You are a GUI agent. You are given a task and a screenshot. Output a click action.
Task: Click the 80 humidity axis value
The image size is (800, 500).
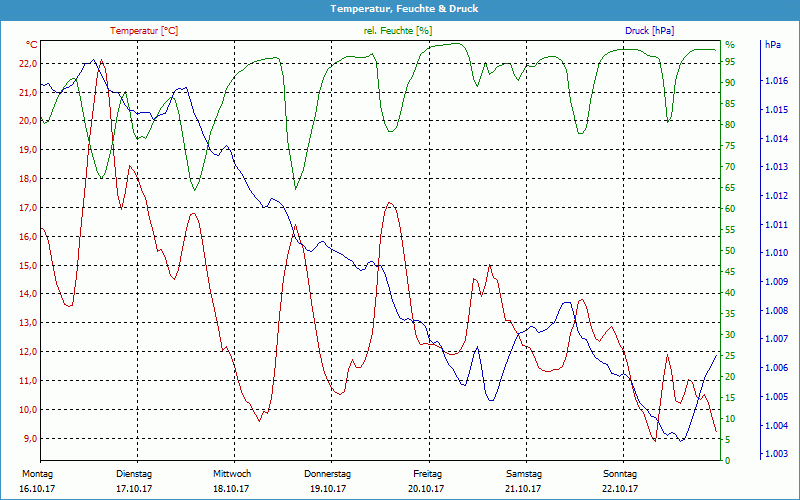coord(730,124)
